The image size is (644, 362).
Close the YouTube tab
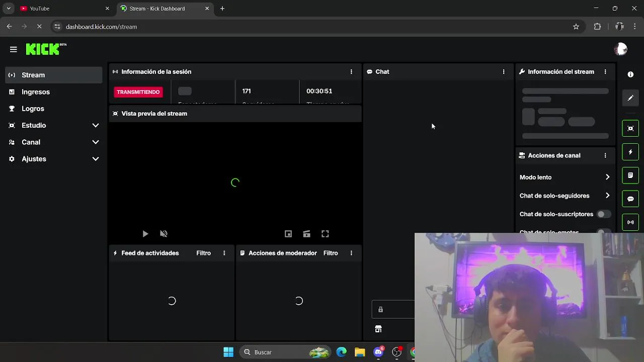coord(107,9)
